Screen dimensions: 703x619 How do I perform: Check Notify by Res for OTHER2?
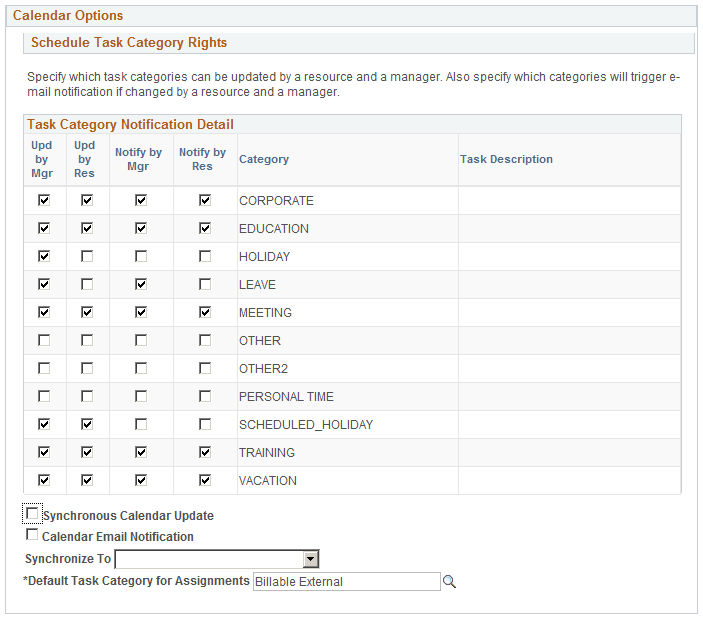[205, 368]
